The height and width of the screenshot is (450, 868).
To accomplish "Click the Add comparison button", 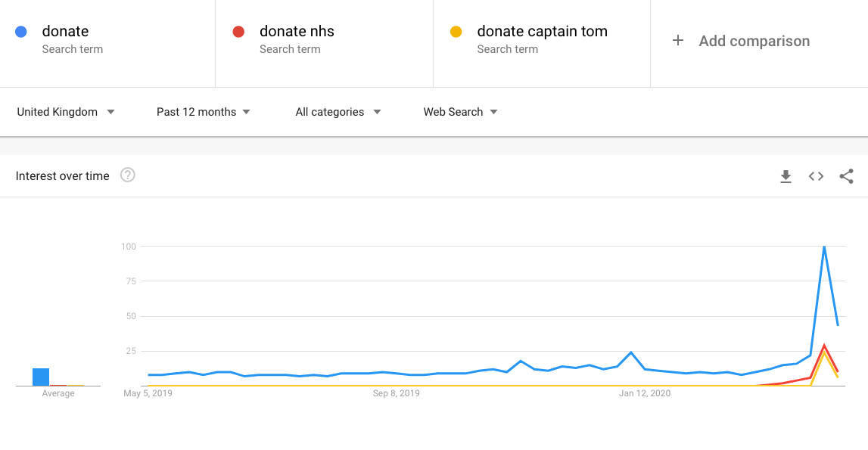I will (x=754, y=41).
